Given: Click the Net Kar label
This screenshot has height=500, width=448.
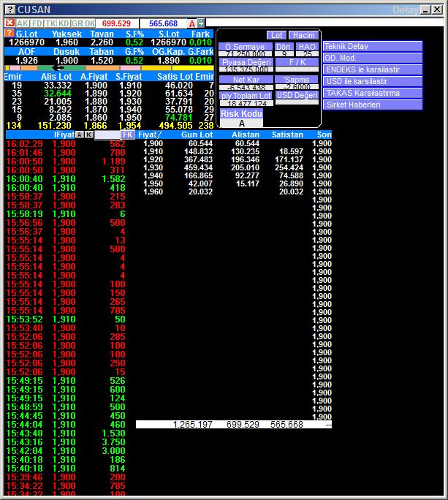Looking at the screenshot, I should [246, 80].
